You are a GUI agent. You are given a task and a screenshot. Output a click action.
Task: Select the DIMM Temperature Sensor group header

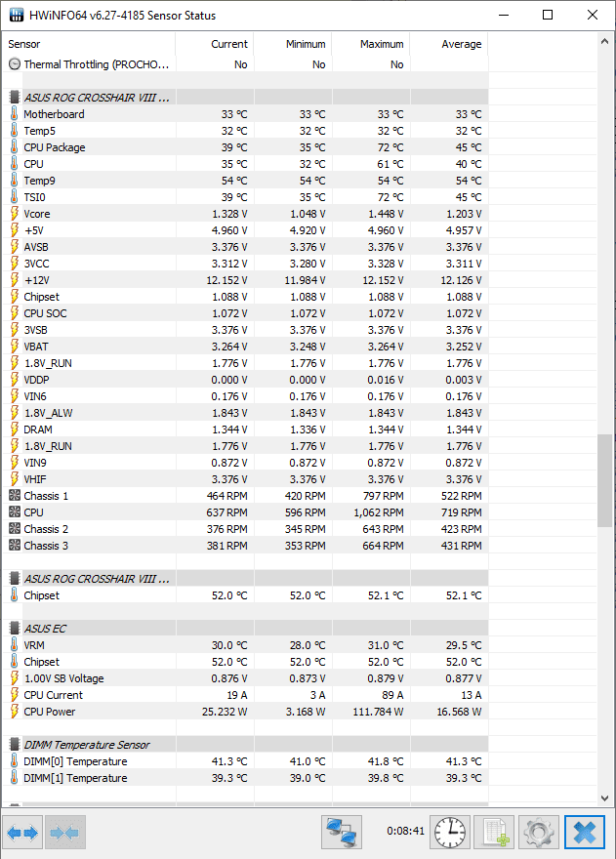245,745
